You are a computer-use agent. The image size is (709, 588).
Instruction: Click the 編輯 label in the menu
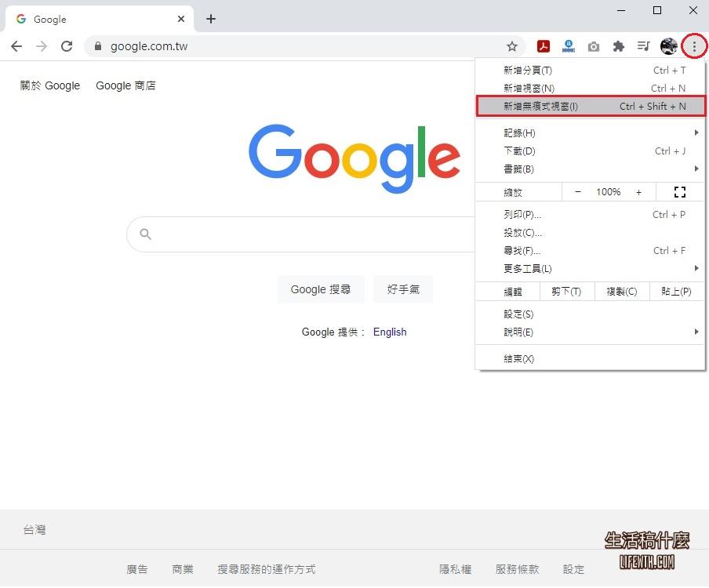[513, 292]
